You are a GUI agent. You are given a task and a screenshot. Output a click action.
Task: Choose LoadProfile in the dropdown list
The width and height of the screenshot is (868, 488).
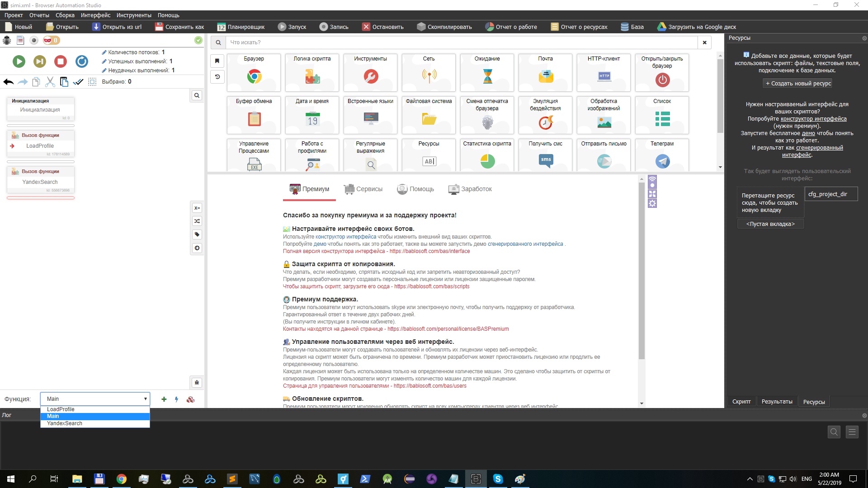click(x=61, y=409)
